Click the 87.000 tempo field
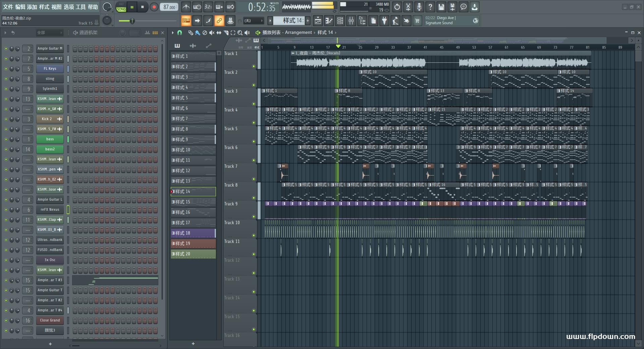 169,7
